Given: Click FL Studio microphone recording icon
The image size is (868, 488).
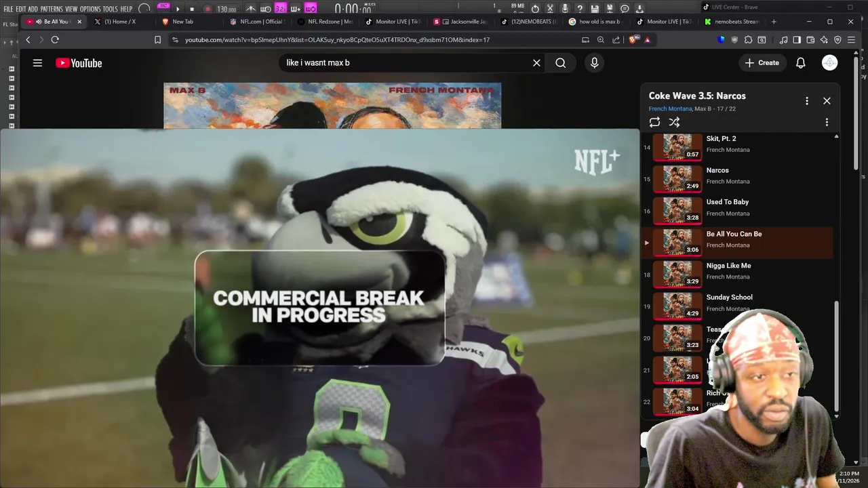Looking at the screenshot, I should click(x=565, y=9).
